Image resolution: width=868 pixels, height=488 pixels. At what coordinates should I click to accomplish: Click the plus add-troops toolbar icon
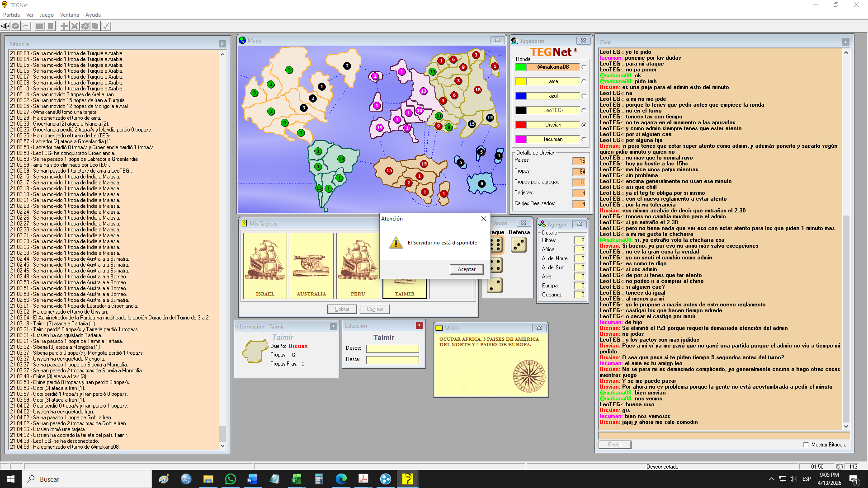click(x=64, y=26)
